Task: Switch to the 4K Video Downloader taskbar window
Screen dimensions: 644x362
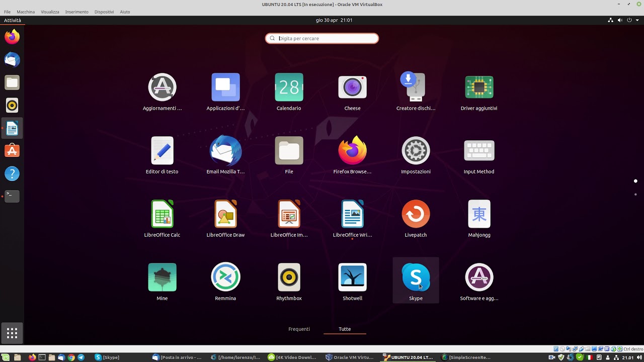Action: [x=292, y=357]
